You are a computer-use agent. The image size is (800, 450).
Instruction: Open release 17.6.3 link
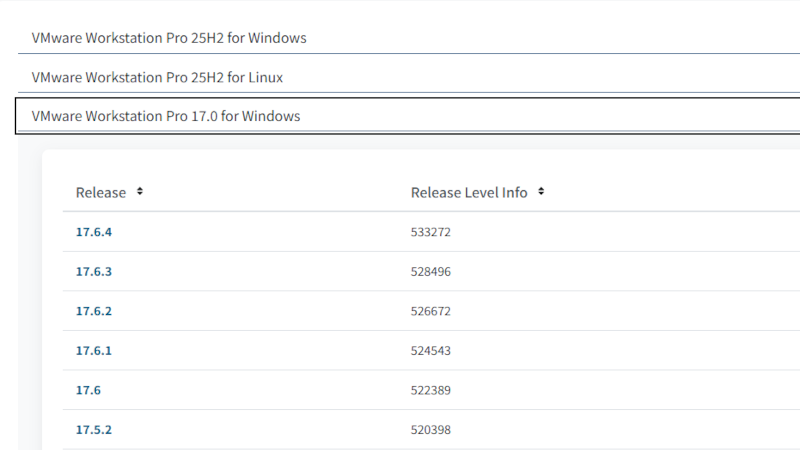(94, 272)
